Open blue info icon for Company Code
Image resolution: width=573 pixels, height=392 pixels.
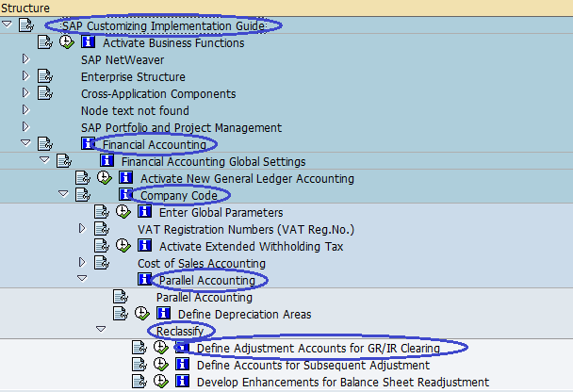[125, 194]
